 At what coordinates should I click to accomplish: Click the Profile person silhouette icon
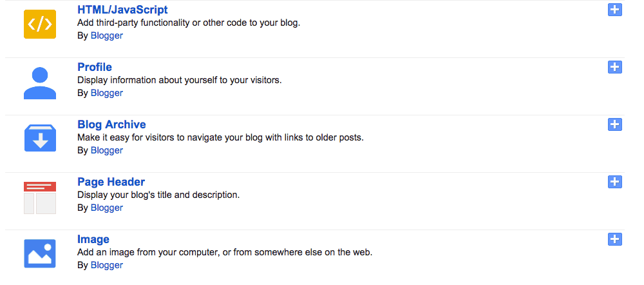point(40,83)
